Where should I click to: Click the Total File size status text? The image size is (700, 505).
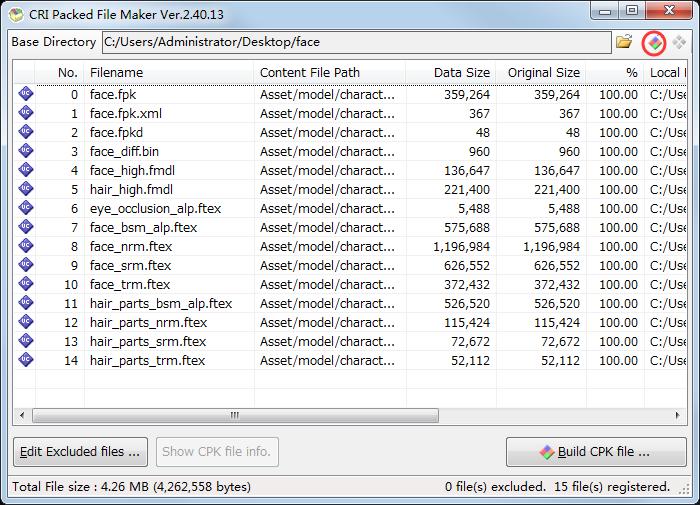pos(131,487)
